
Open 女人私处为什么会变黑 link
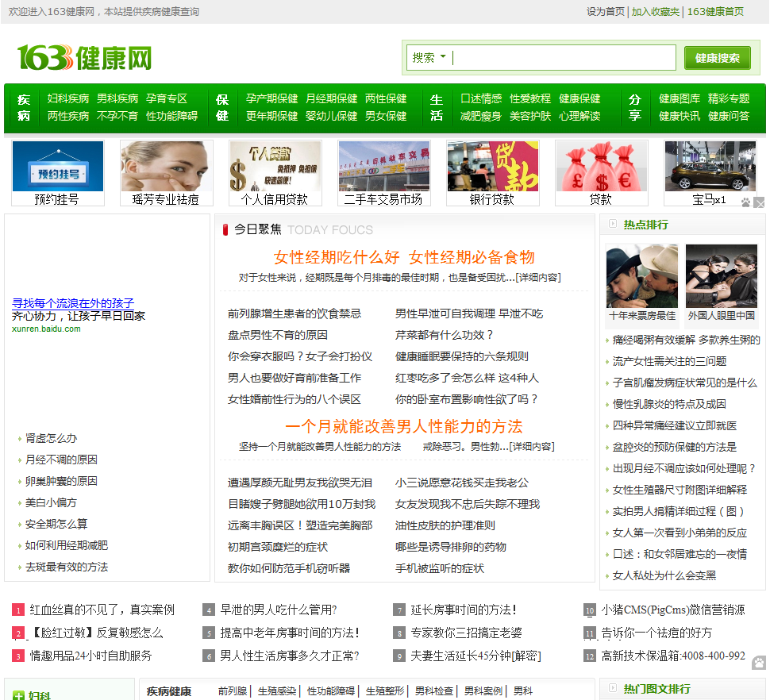pyautogui.click(x=664, y=575)
